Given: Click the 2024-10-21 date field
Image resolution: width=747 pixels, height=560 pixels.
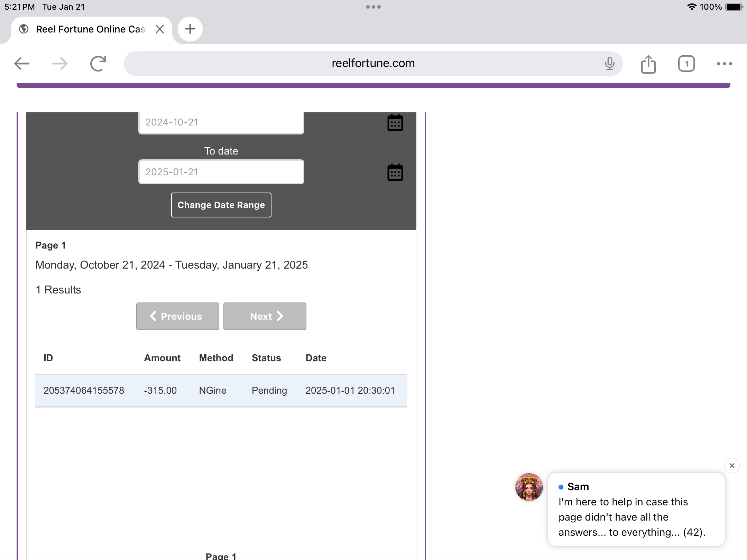Looking at the screenshot, I should (x=221, y=122).
